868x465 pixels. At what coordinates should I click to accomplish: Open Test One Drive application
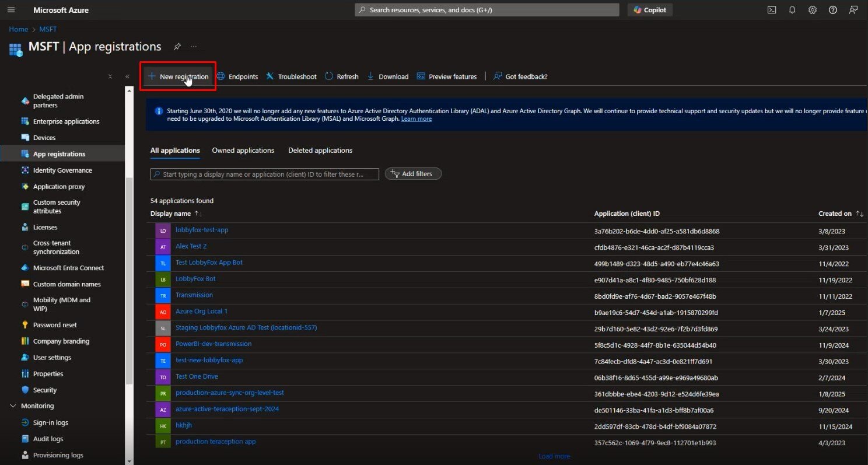click(197, 376)
